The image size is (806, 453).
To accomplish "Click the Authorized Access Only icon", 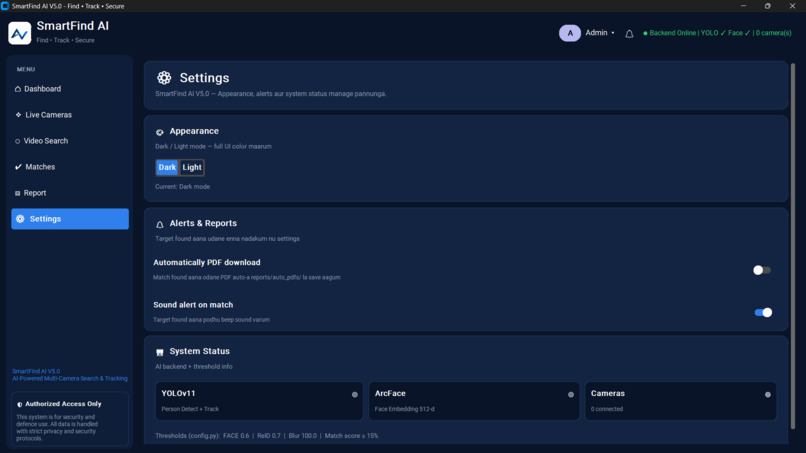I will pos(20,405).
